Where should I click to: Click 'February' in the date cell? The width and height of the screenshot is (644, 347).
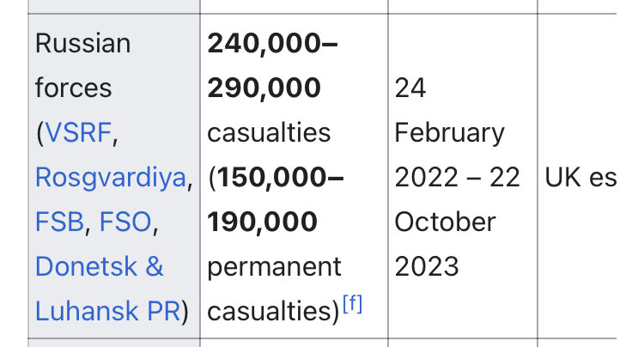449,133
